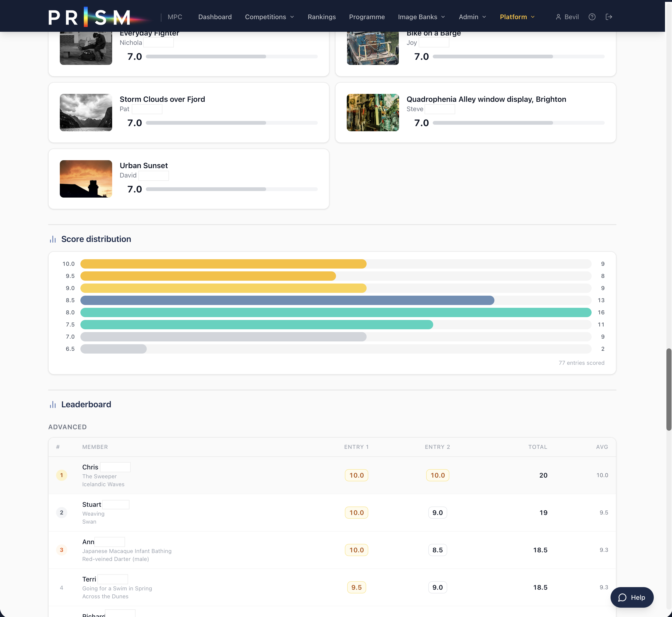Click the Quadrophenia Alley score bar
Screen dimensions: 672x617
[519, 123]
